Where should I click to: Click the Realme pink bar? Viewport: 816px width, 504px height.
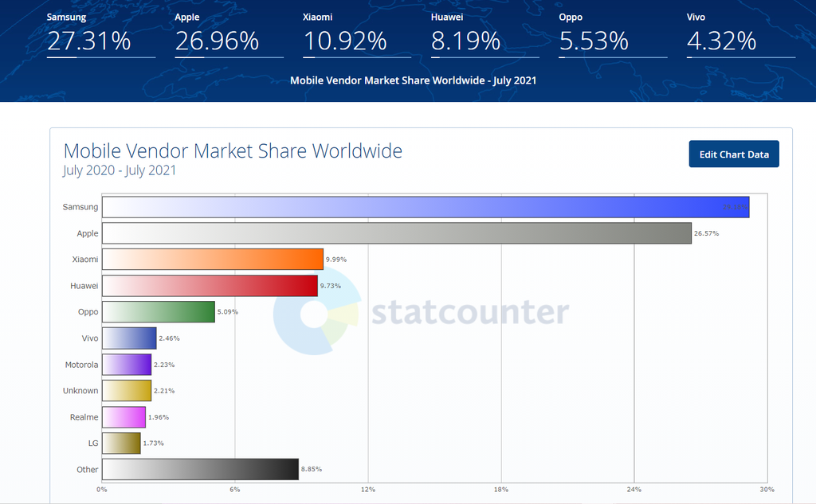click(124, 416)
